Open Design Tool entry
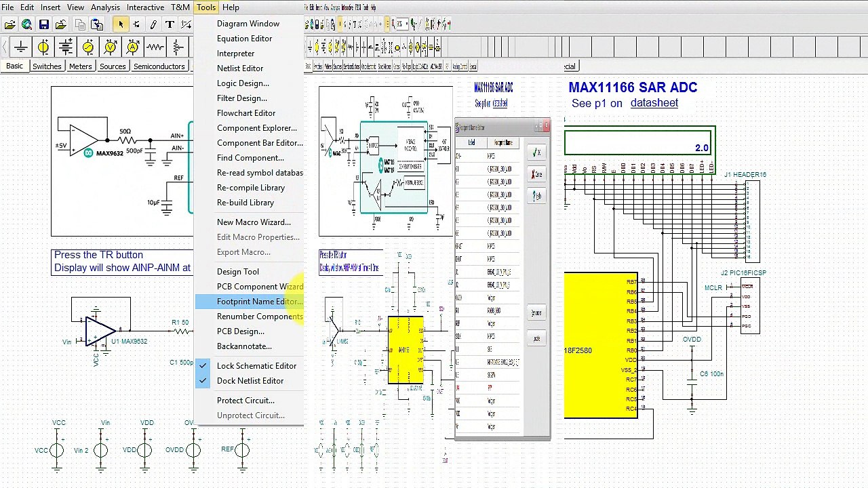Viewport: 868px width, 488px height. (x=248, y=272)
